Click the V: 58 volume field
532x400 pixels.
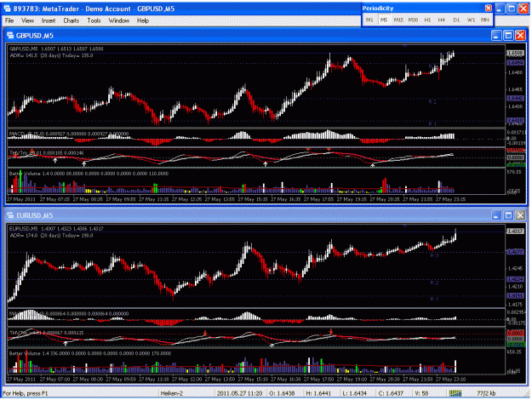click(421, 393)
